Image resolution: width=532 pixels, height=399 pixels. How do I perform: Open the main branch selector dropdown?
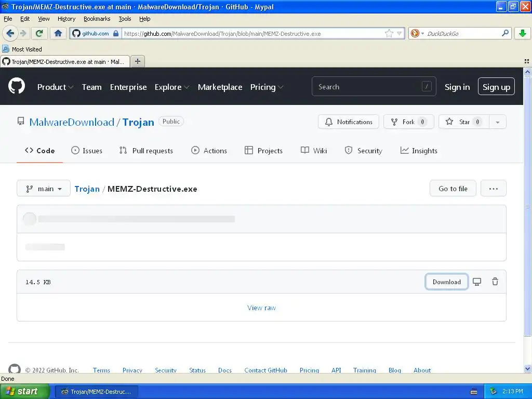click(x=44, y=188)
